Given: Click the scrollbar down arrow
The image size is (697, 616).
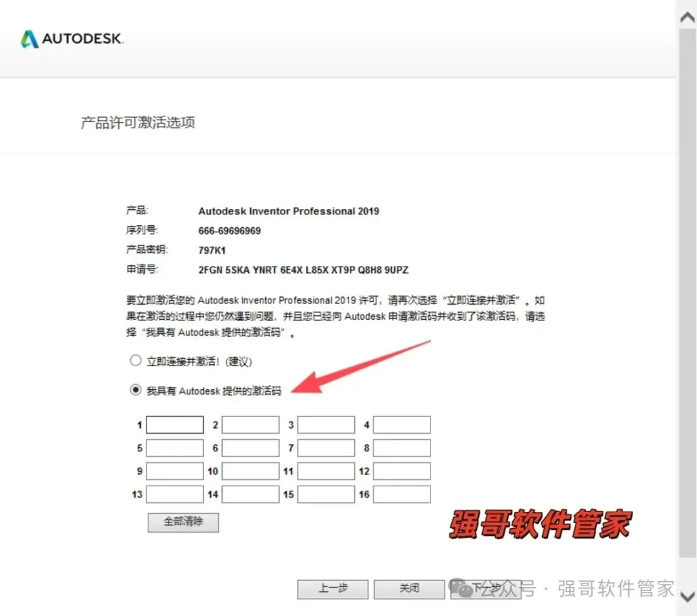Looking at the screenshot, I should coord(687,596).
